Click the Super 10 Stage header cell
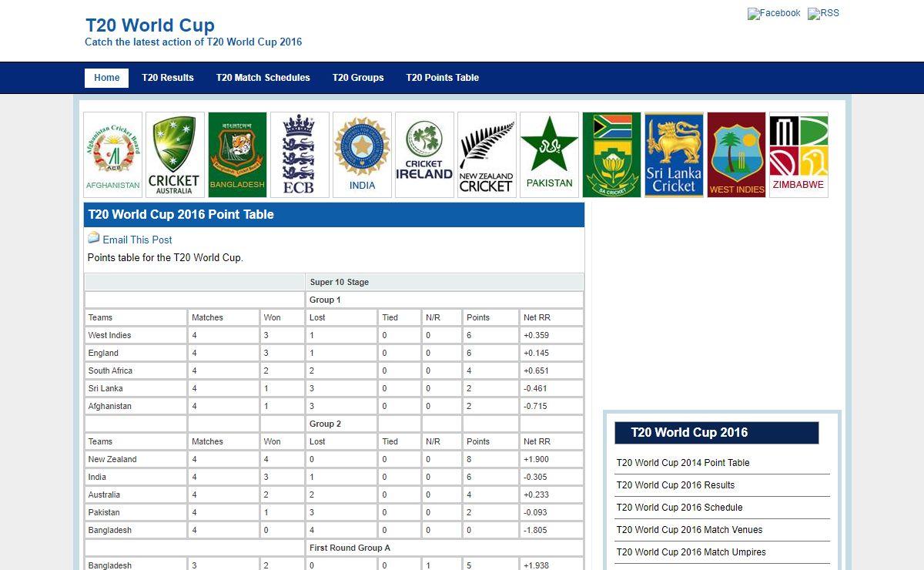The width and height of the screenshot is (924, 570). point(444,283)
